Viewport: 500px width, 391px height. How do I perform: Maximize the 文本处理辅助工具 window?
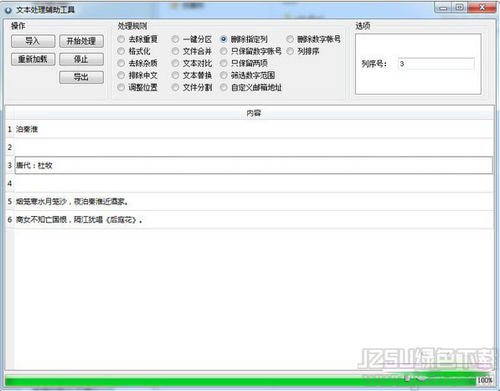[x=460, y=7]
